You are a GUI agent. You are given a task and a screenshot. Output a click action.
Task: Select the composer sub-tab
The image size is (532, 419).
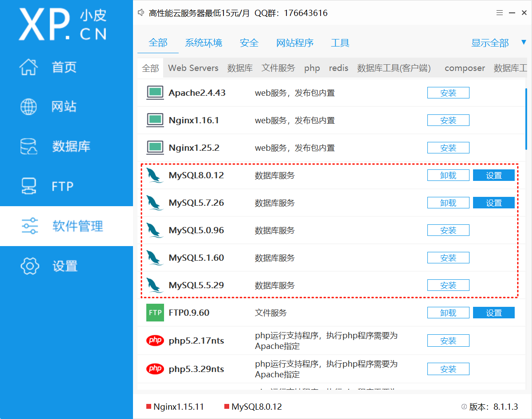(465, 68)
